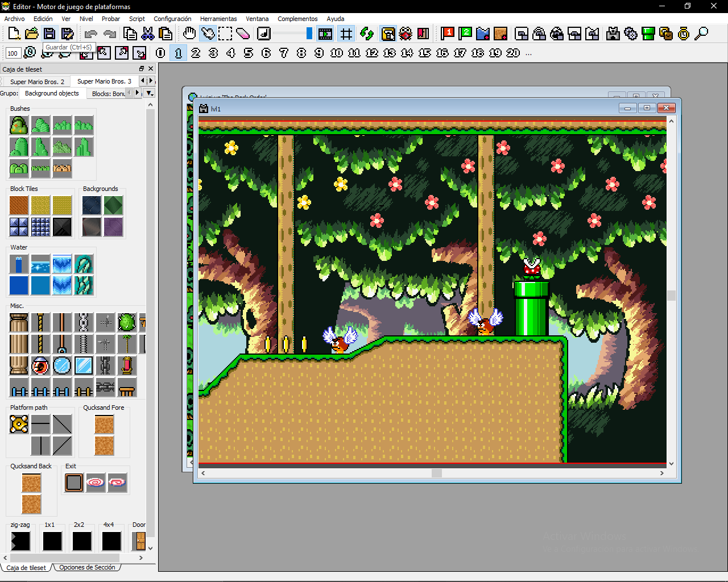Open warps and doors green pipe icon

click(648, 34)
